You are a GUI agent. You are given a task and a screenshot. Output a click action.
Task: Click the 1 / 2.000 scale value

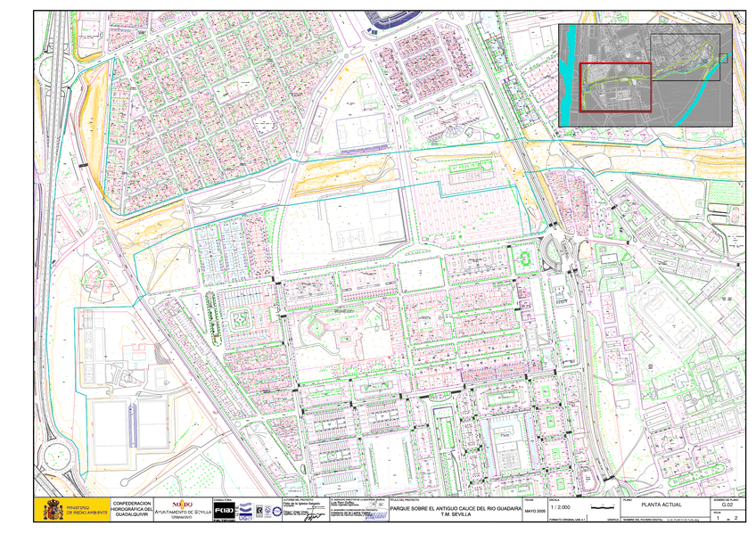click(560, 507)
